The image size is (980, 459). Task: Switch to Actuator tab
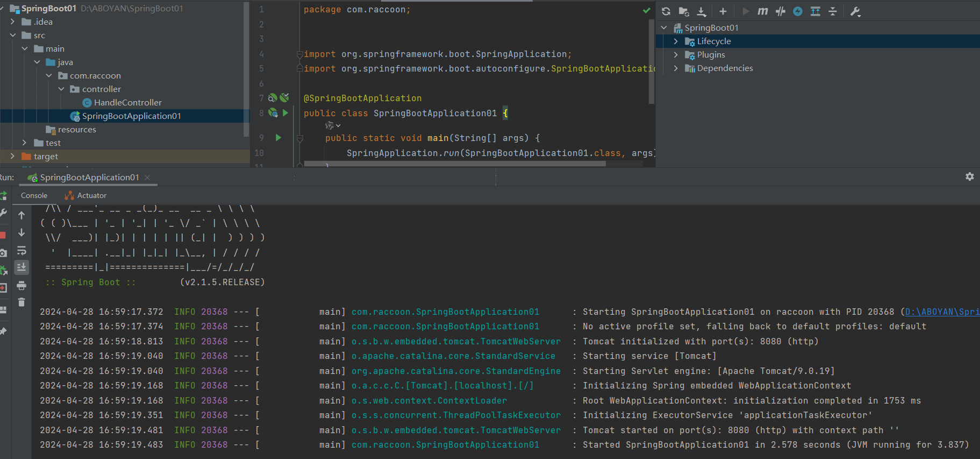[85, 195]
